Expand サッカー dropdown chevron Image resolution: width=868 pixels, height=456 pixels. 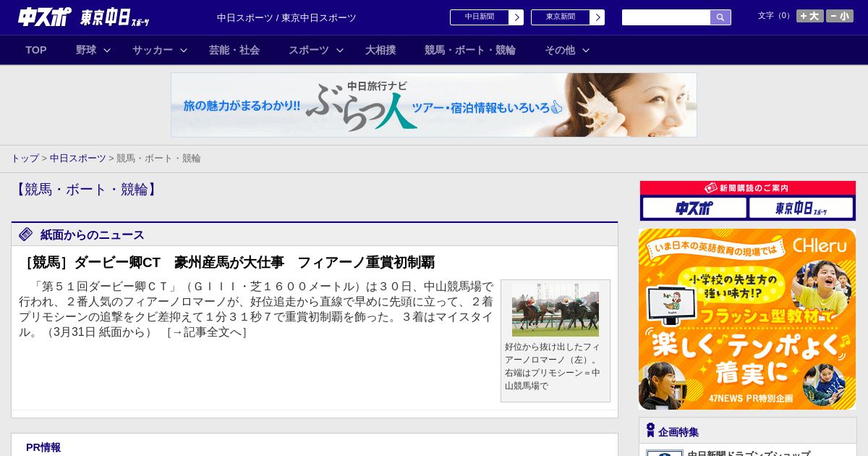click(184, 50)
